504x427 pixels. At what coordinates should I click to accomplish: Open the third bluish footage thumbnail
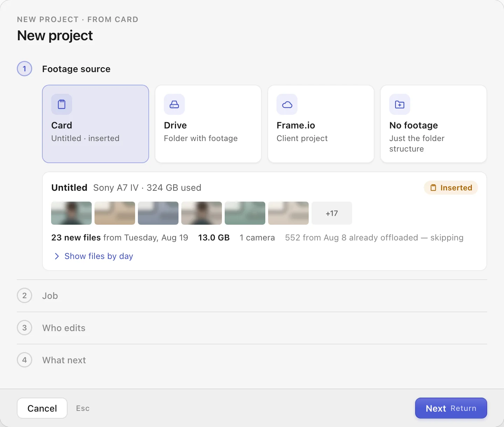158,213
